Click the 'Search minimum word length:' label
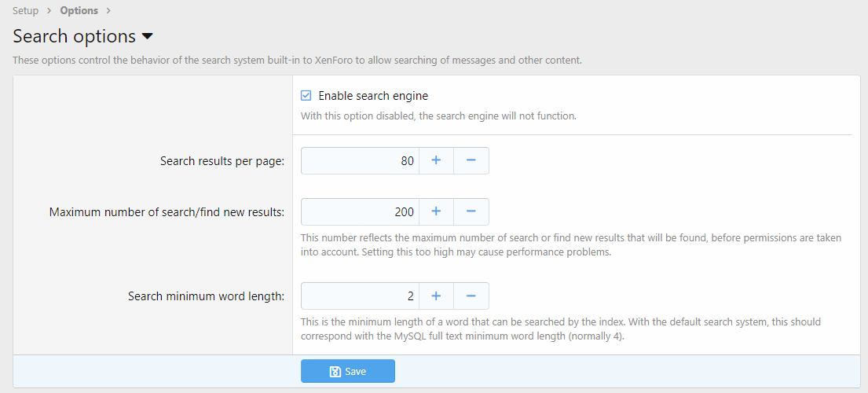 pos(206,296)
